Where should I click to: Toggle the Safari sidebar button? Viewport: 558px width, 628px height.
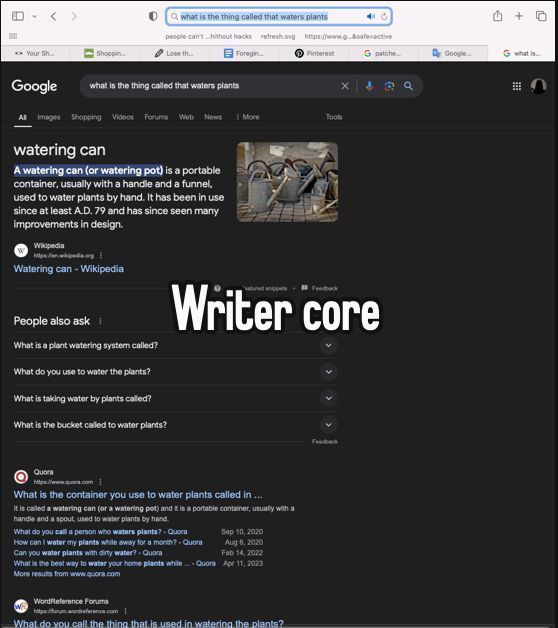pyautogui.click(x=18, y=16)
